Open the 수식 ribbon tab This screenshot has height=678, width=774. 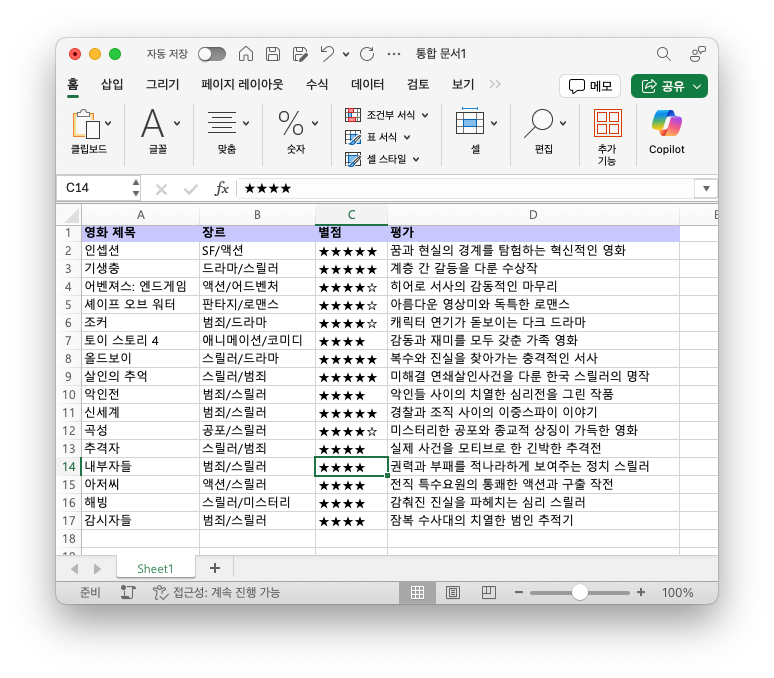click(317, 85)
